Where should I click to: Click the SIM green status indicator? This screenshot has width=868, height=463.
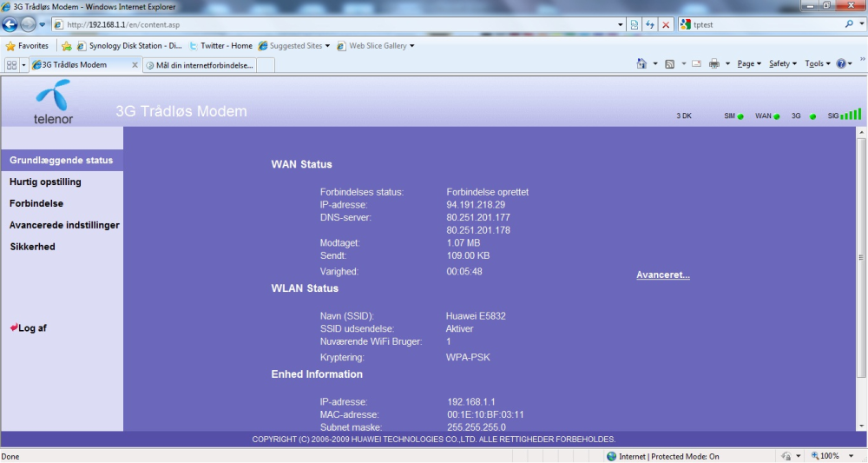click(740, 116)
